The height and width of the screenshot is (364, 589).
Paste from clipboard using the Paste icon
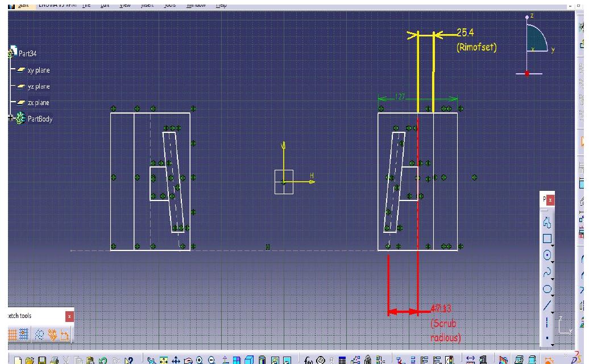pos(90,361)
